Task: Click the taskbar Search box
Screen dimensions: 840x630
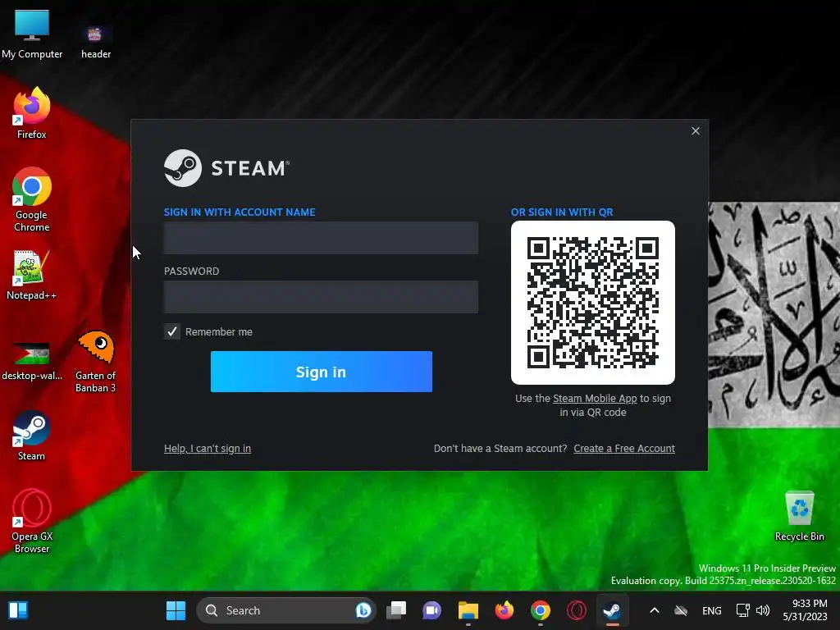Action: click(286, 610)
